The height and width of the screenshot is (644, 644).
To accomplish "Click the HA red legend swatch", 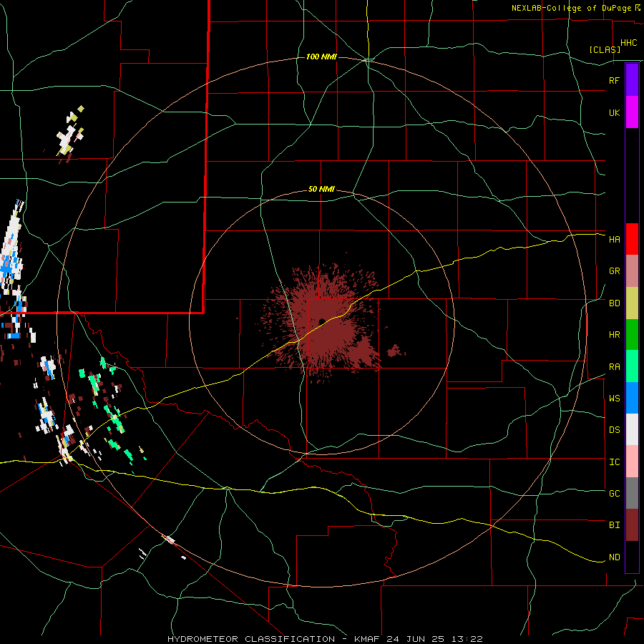I will tap(632, 239).
